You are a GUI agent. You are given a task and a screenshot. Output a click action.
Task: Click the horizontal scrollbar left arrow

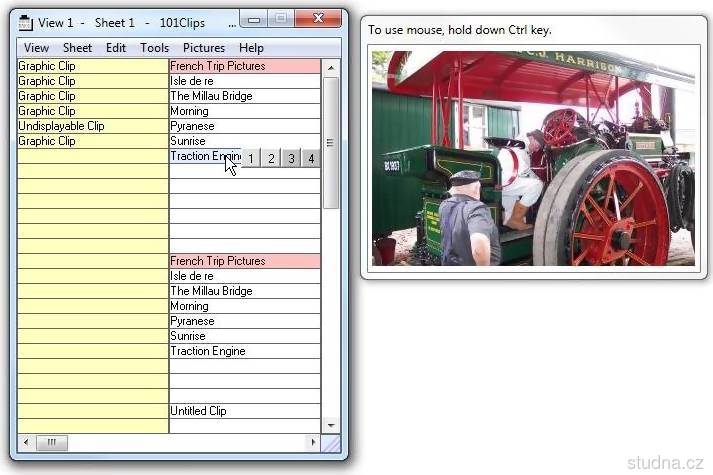tap(26, 442)
